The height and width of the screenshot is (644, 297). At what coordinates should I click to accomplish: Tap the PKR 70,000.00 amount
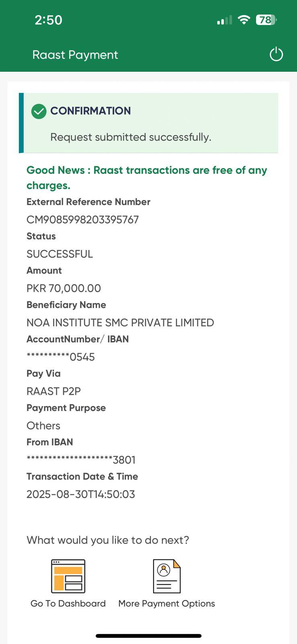(x=63, y=288)
